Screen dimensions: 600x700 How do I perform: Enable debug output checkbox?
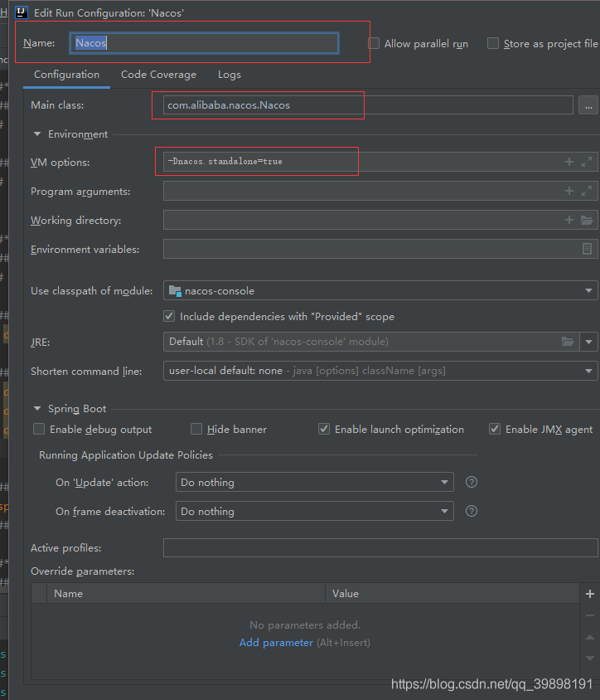39,429
